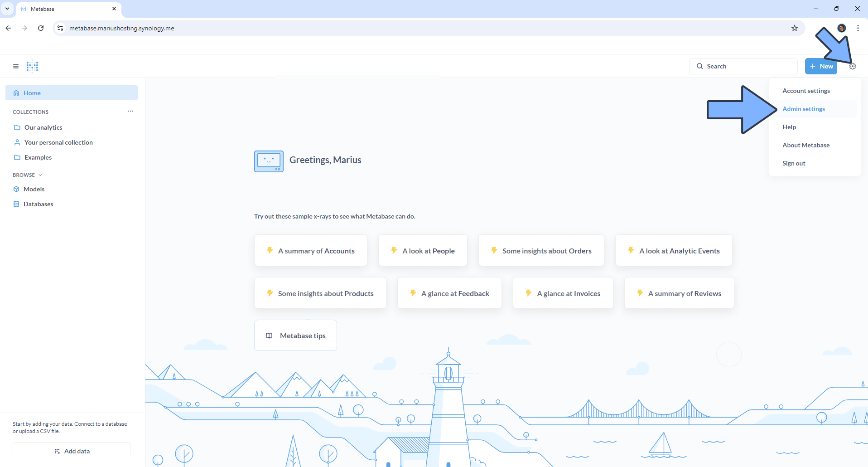The image size is (868, 467).
Task: Open the Examples collection
Action: [x=72, y=157]
